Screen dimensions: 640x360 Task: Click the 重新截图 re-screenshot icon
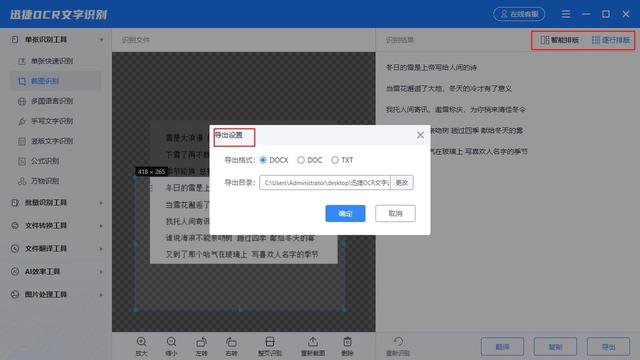coord(313,342)
